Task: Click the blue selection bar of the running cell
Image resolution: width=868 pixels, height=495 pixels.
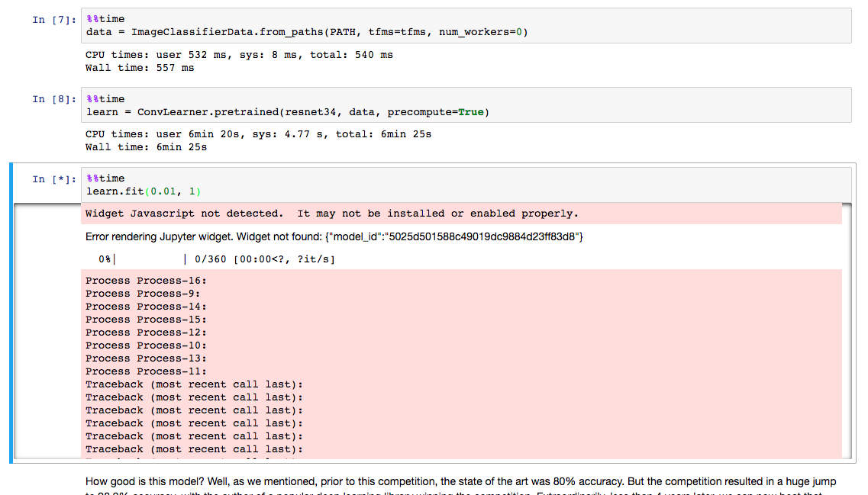Action: pos(11,313)
